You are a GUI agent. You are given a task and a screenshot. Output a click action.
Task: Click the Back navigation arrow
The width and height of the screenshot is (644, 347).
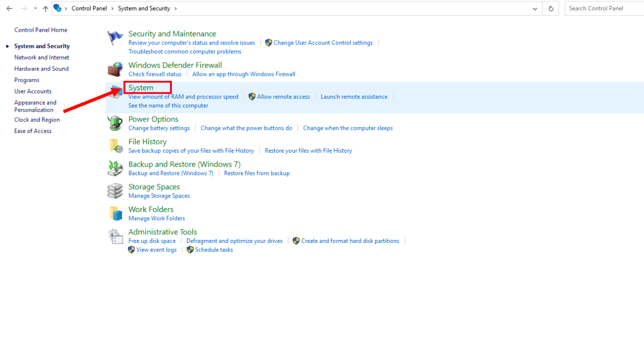coord(9,8)
